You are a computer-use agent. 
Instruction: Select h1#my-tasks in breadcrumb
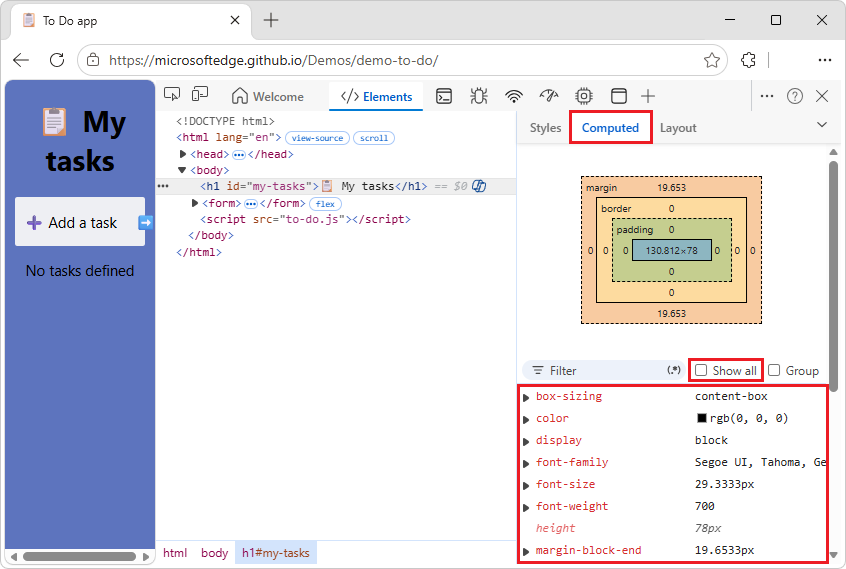(x=276, y=553)
